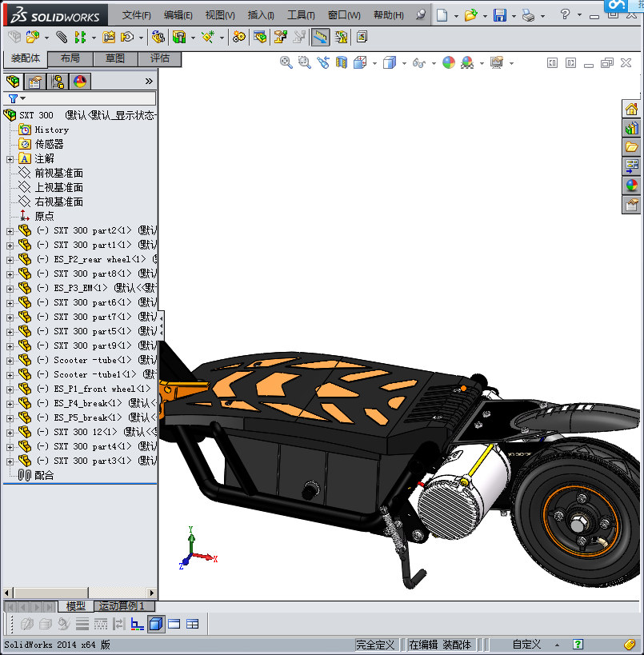Image resolution: width=644 pixels, height=655 pixels.
Task: Click the scroll right arrow of tree
Action: [x=152, y=593]
